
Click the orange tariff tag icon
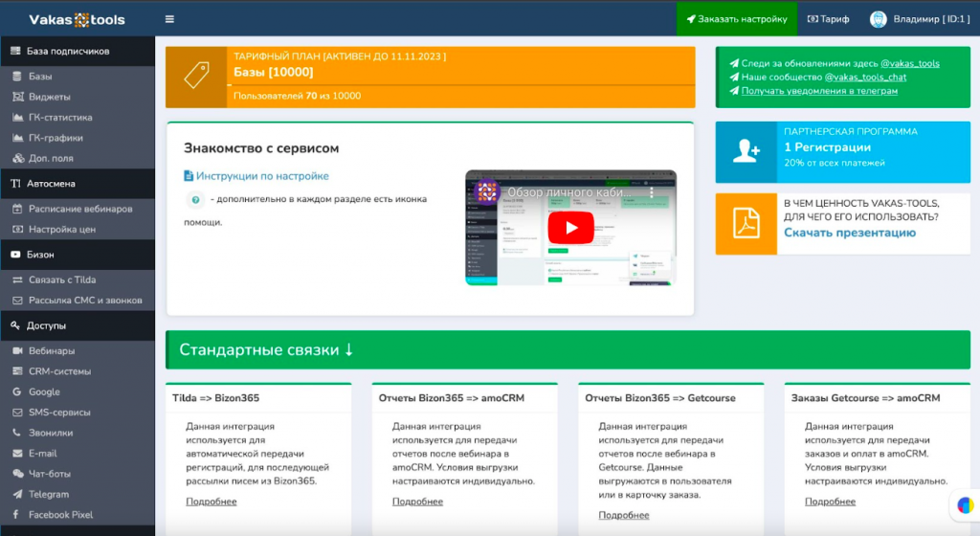(196, 77)
